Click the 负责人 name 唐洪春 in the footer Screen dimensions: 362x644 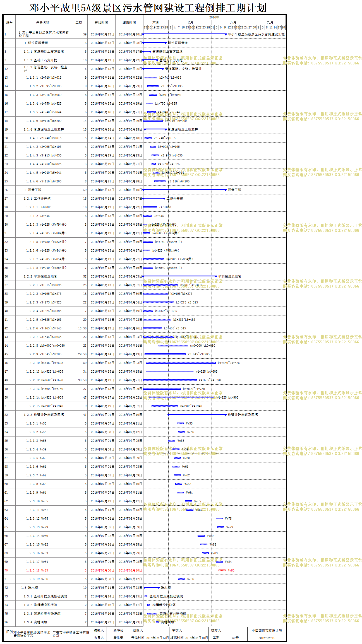118,638
